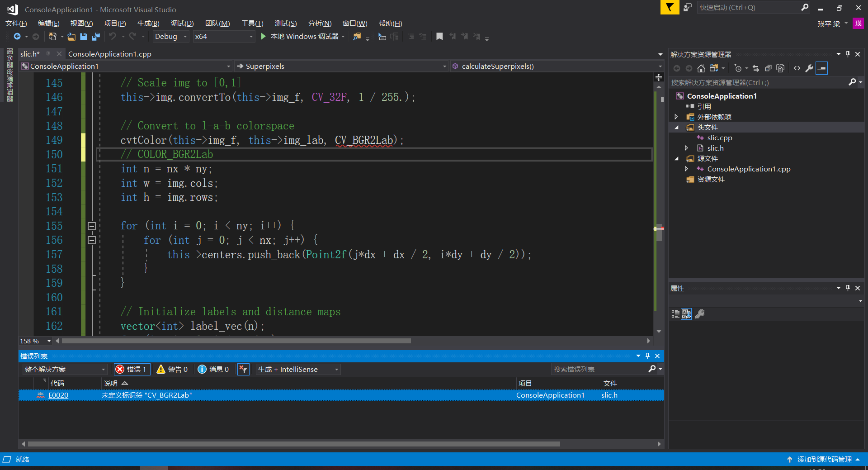Click the alphabetical sort icon in properties panel

click(x=686, y=314)
